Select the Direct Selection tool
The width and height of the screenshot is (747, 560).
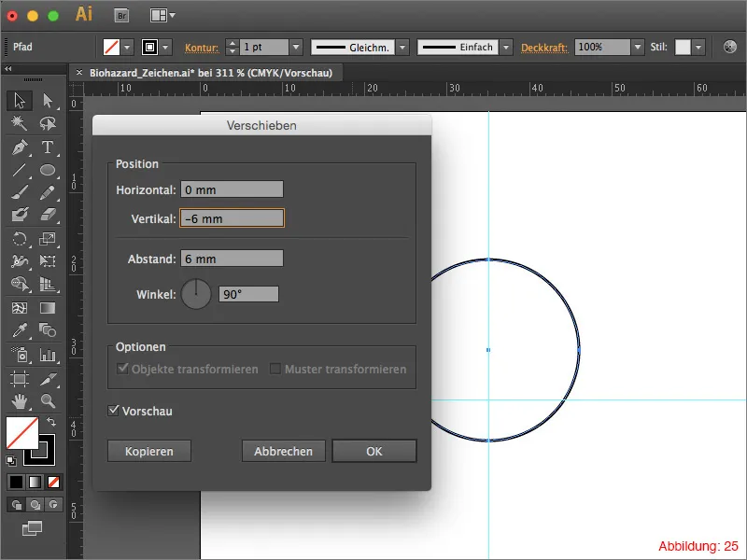(x=48, y=101)
